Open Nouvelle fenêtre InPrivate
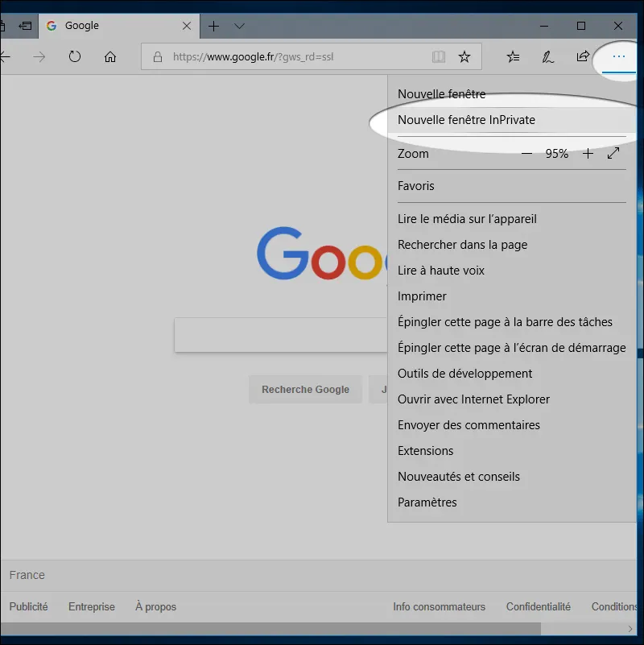This screenshot has height=645, width=644. tap(512, 120)
